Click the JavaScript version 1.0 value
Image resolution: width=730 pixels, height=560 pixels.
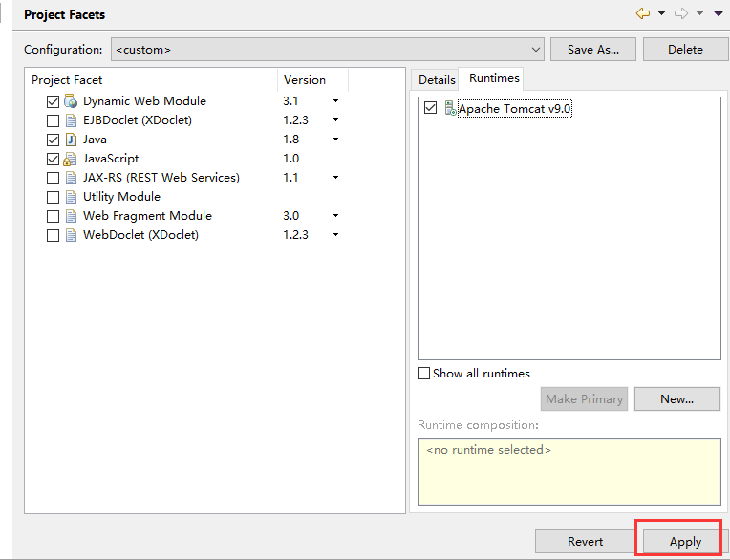pyautogui.click(x=291, y=159)
